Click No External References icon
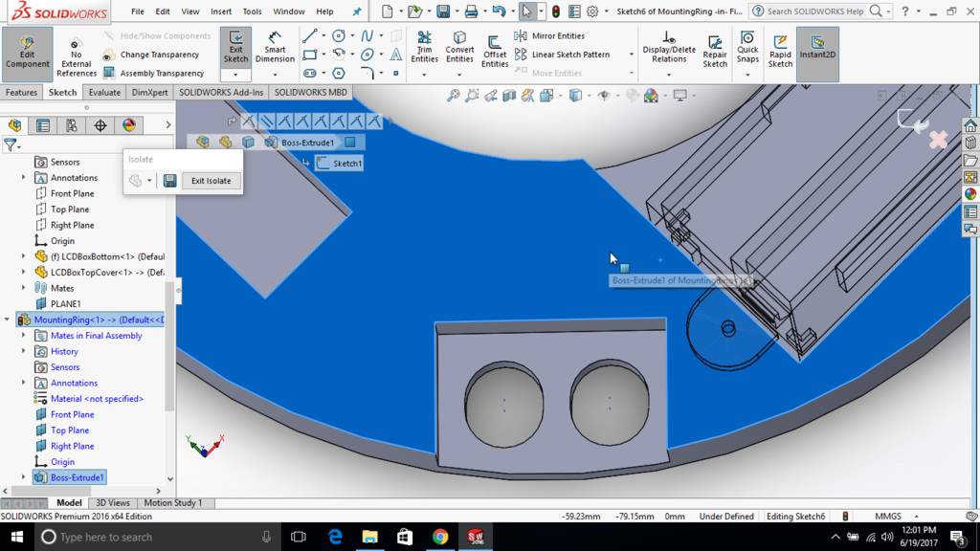Screen dimensions: 980x551 (x=77, y=44)
